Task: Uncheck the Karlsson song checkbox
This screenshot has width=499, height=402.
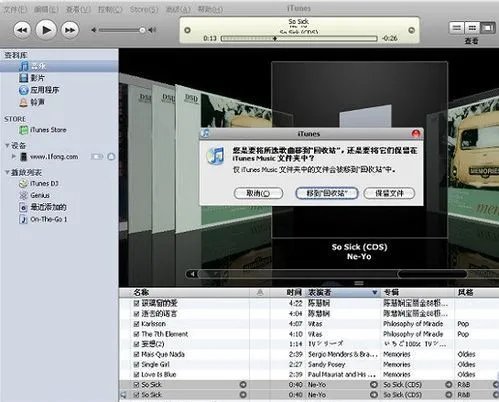Action: click(x=136, y=324)
